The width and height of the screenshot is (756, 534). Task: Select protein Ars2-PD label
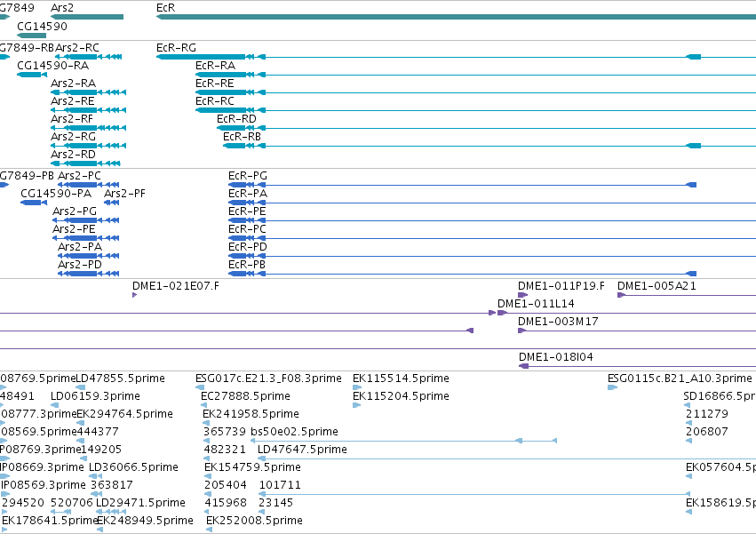click(x=80, y=265)
